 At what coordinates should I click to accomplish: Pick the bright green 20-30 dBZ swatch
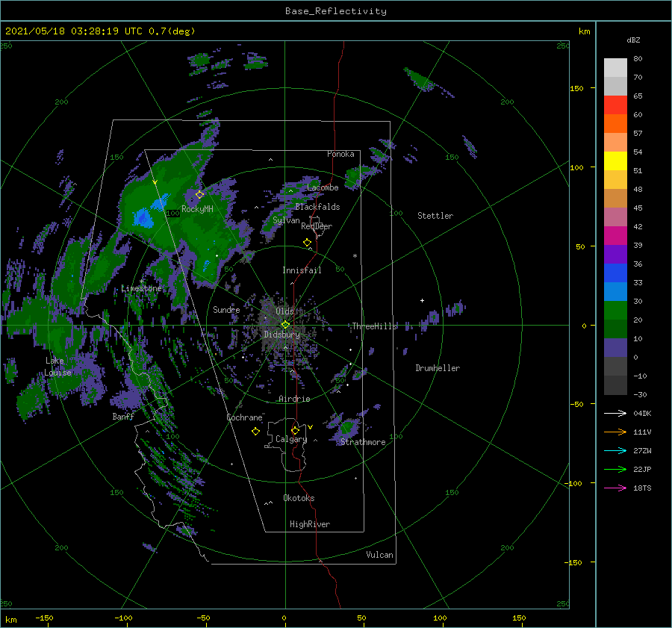pyautogui.click(x=615, y=311)
